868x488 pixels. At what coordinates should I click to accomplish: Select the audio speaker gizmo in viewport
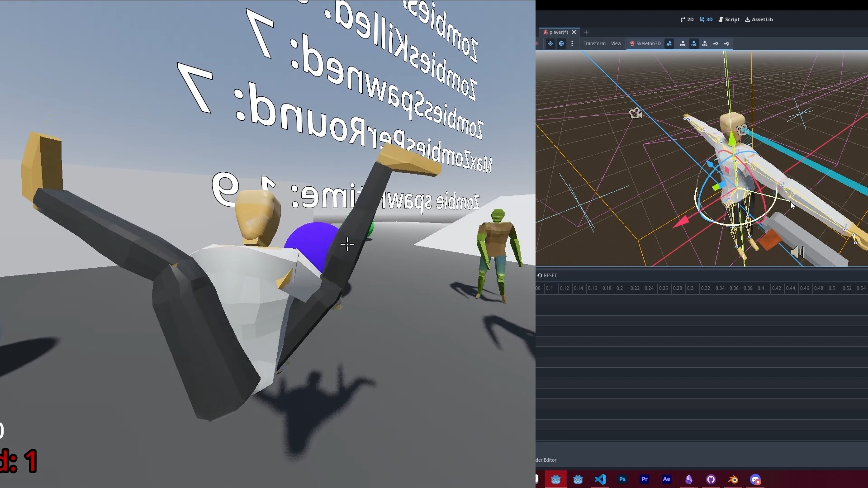point(797,252)
